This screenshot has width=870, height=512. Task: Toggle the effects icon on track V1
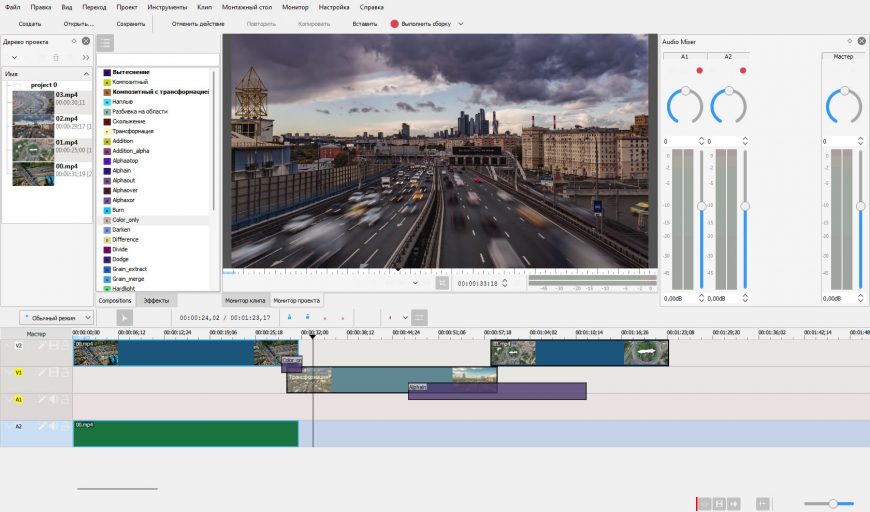[42, 372]
